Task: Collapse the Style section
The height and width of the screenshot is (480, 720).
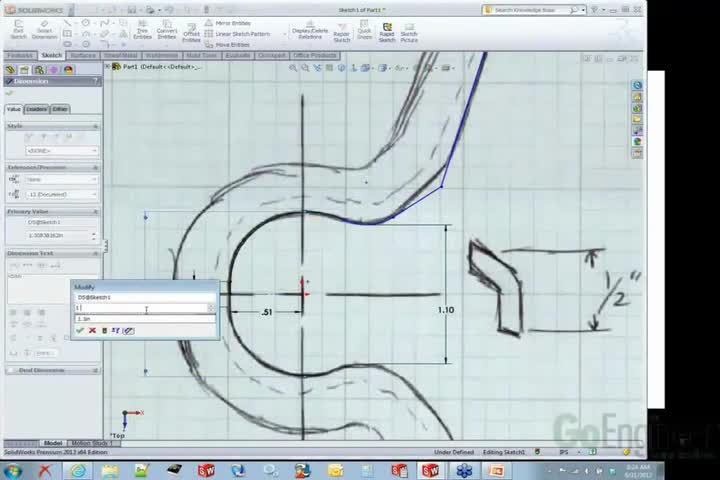Action: coord(96,126)
